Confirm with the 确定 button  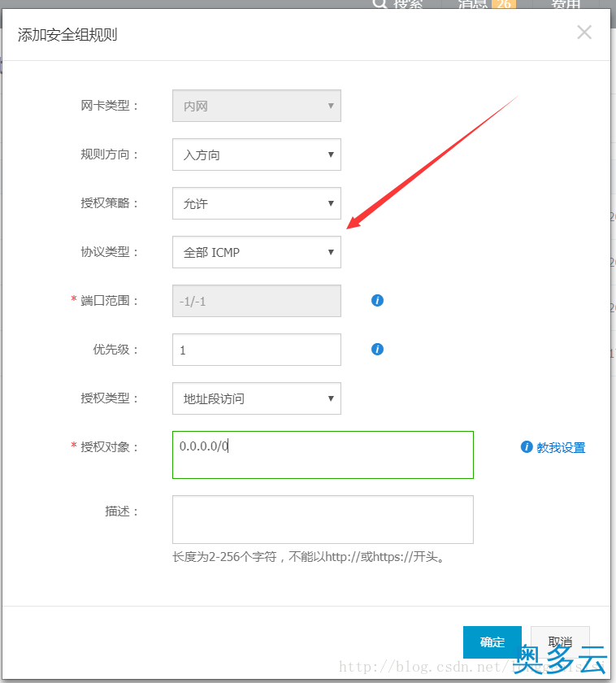[492, 642]
